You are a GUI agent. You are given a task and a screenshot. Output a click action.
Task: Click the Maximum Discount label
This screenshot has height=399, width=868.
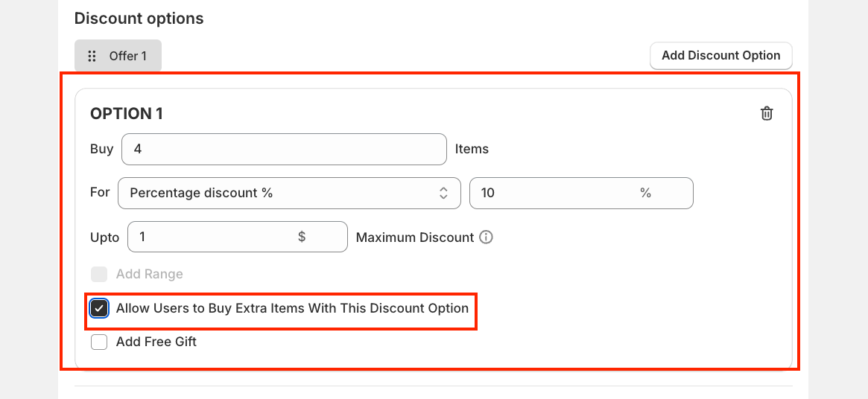click(415, 237)
